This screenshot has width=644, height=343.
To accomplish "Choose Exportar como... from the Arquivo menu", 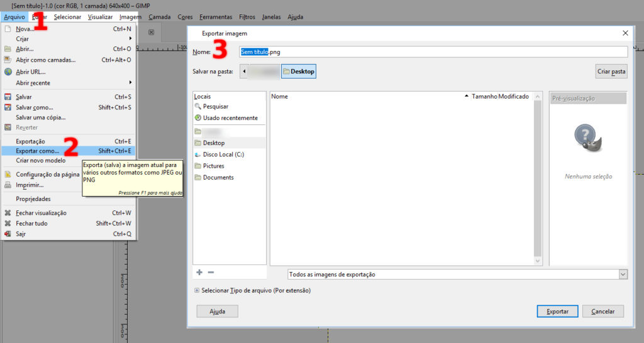I will [38, 151].
